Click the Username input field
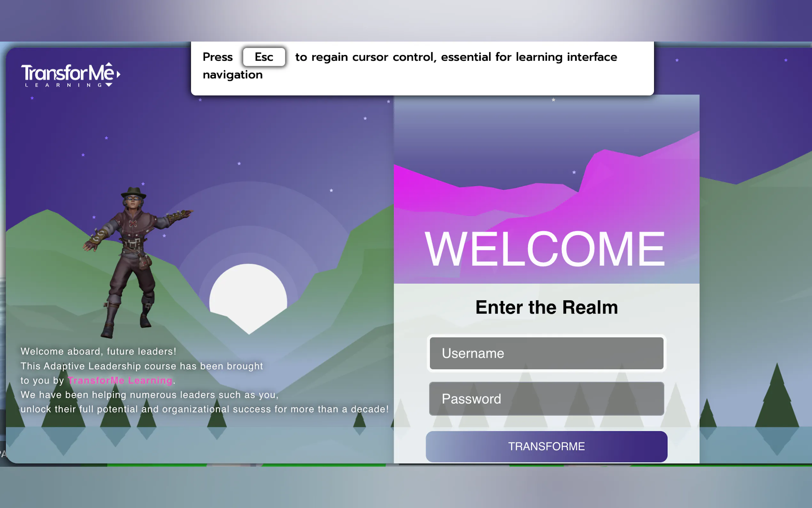Screen dimensions: 812x508 coord(546,353)
